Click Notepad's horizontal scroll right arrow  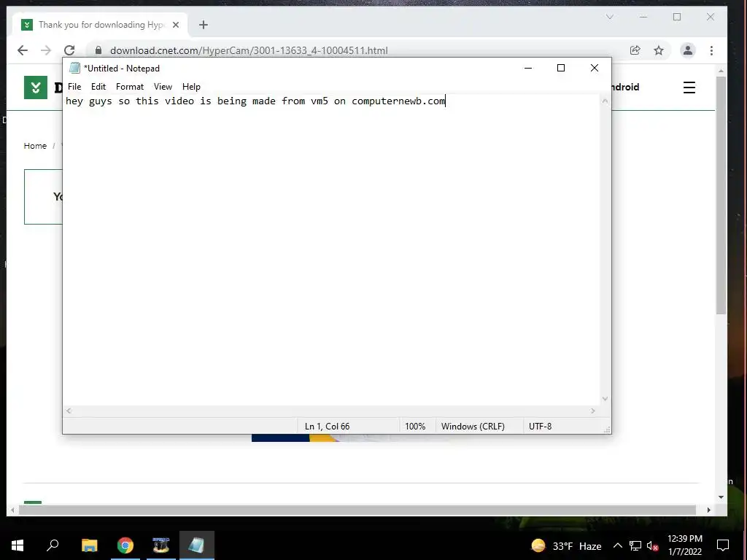click(x=592, y=411)
